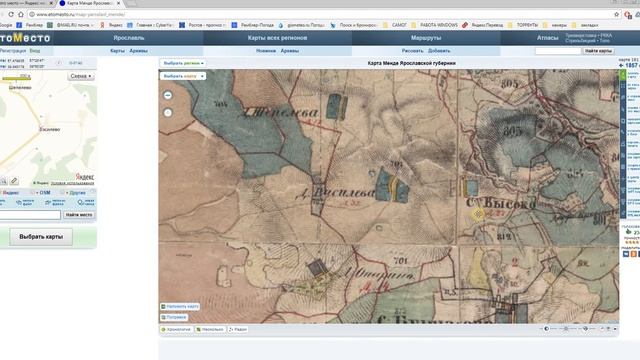Click the 'Добавить' link
Image resolution: width=640 pixels, height=360 pixels.
[x=439, y=51]
